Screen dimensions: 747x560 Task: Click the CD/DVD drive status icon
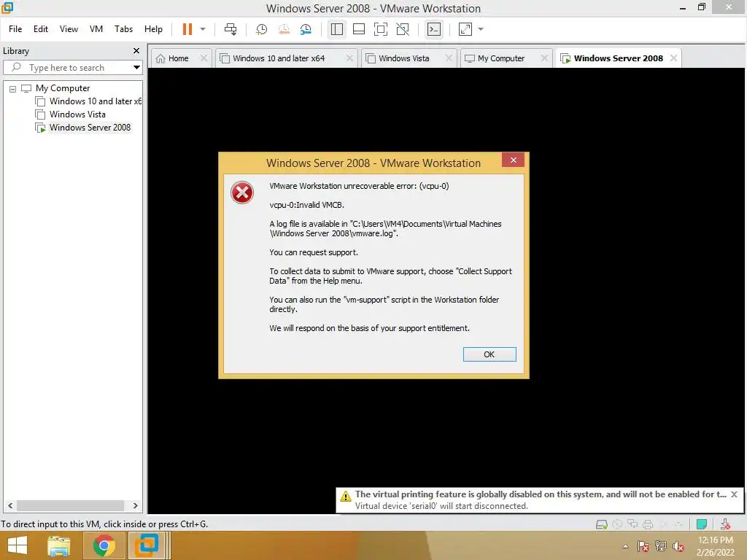(617, 524)
